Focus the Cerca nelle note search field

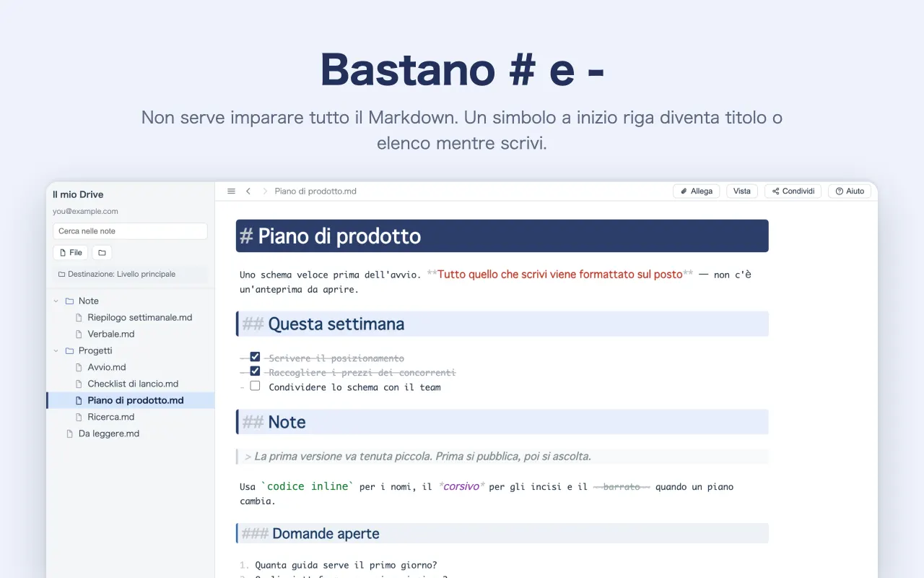(x=130, y=231)
